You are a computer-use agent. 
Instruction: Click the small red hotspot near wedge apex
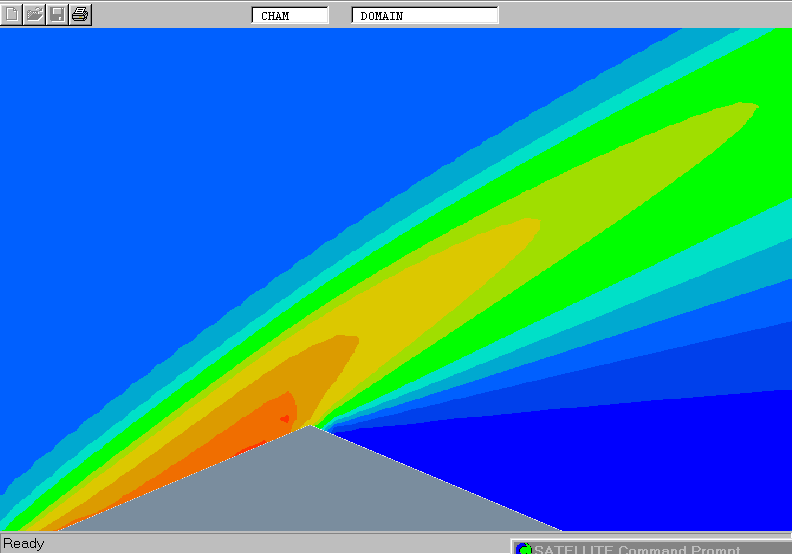[284, 419]
